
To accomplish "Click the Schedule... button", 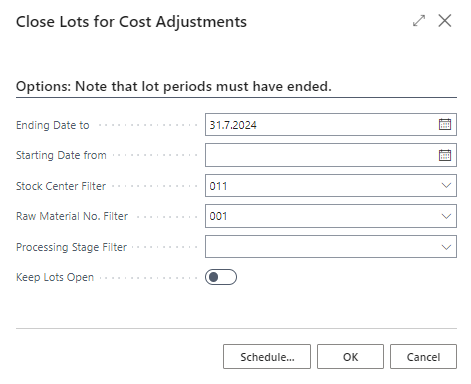I will (267, 357).
